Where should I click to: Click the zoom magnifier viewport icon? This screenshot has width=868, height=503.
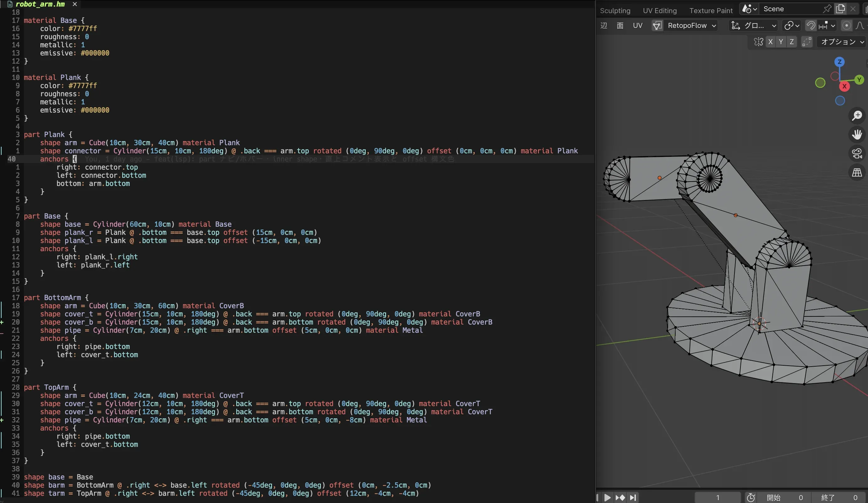(x=857, y=115)
